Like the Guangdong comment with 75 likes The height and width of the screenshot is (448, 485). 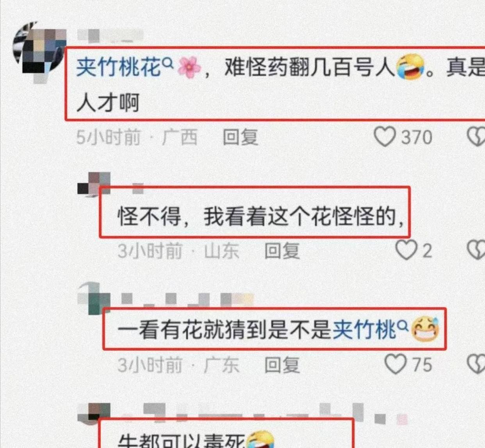pyautogui.click(x=396, y=364)
